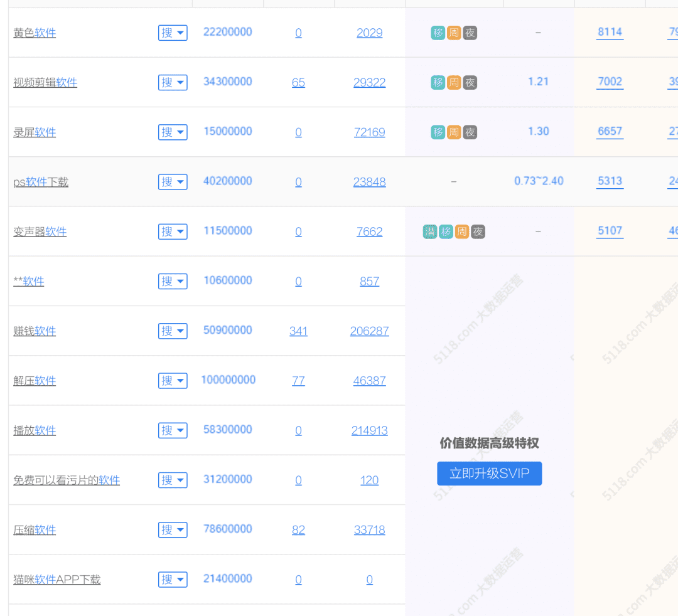This screenshot has width=678, height=616.
Task: Expand 搜 dropdown for ps软件下载
Action: (173, 182)
